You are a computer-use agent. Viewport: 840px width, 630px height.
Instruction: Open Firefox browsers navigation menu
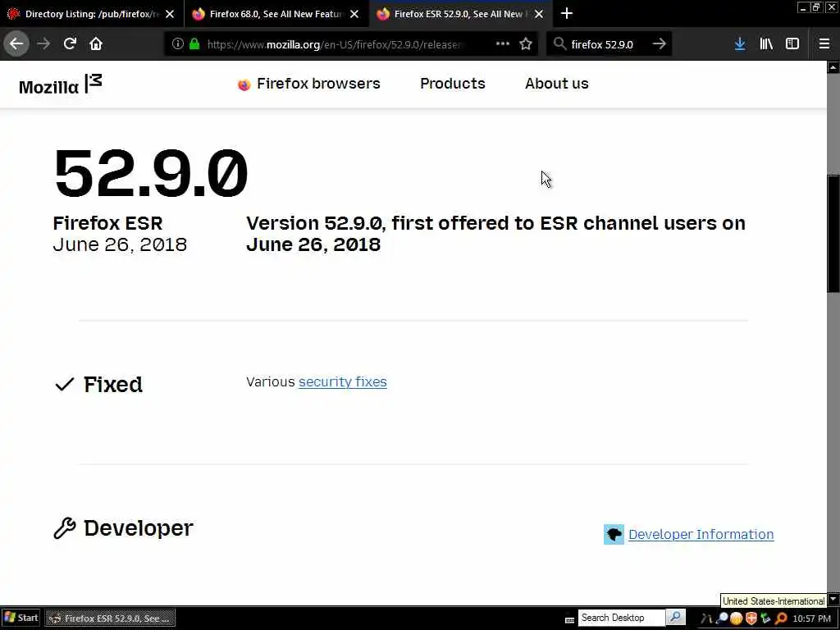coord(309,84)
